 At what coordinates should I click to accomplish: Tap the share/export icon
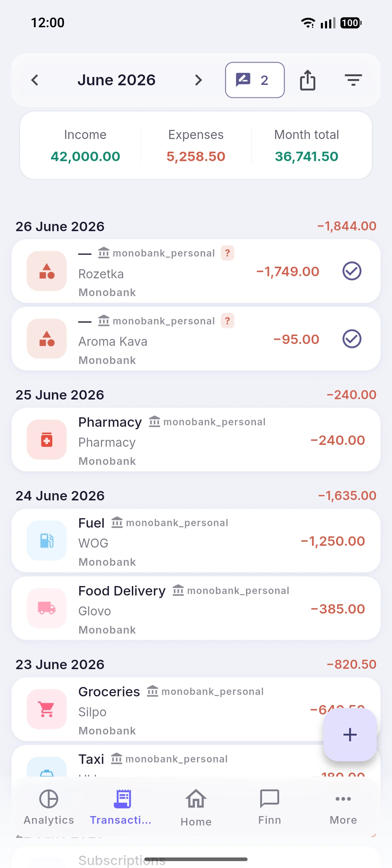307,80
